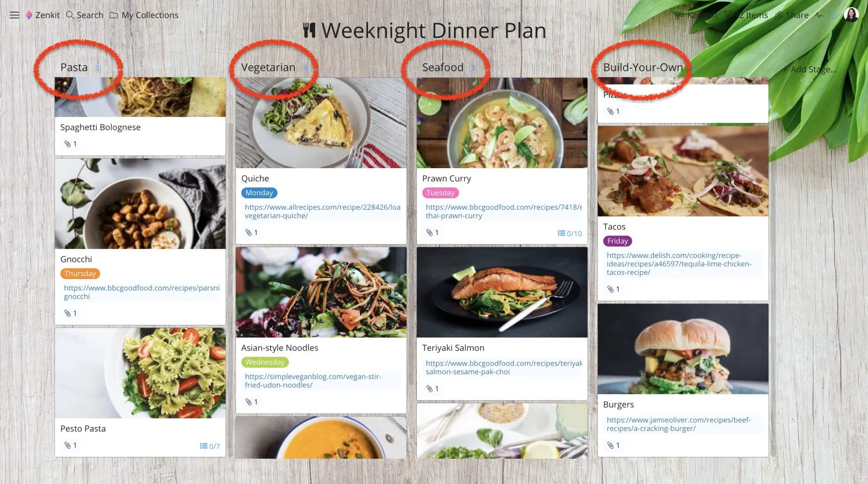Open the activity pulse icon
The image size is (868, 484).
(819, 15)
